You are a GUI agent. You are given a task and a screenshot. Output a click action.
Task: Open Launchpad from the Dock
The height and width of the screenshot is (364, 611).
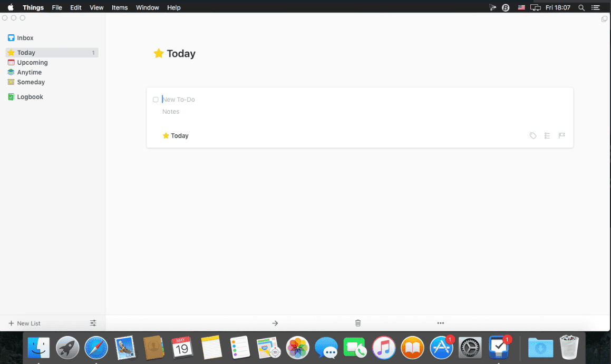click(x=67, y=348)
